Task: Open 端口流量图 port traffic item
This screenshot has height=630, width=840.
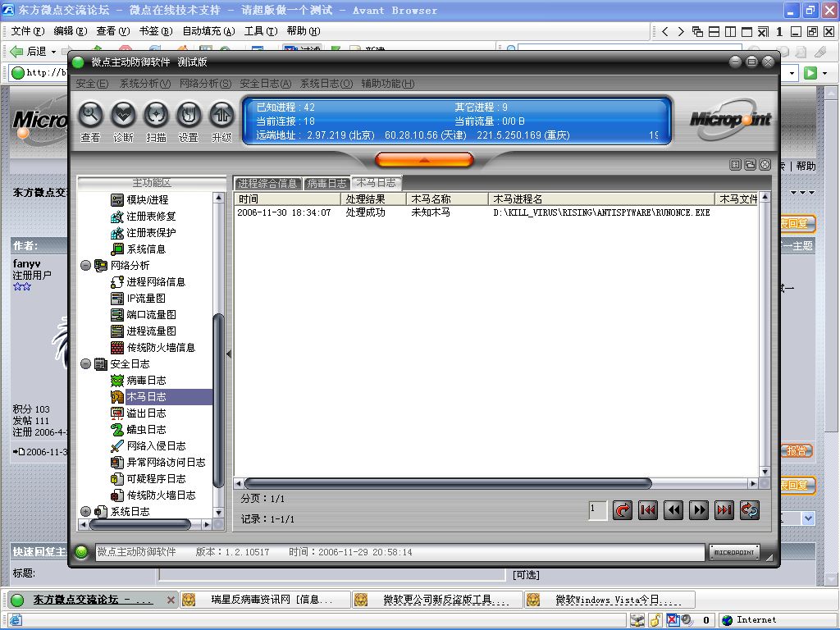Action: point(143,315)
